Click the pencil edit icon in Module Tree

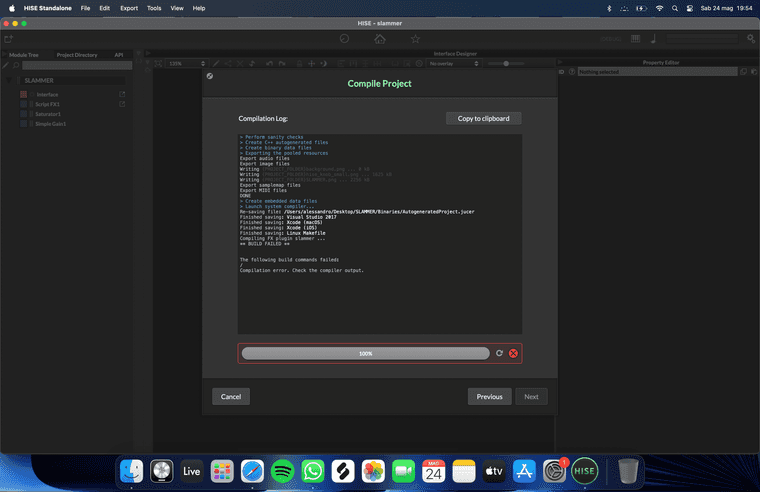pyautogui.click(x=6, y=65)
